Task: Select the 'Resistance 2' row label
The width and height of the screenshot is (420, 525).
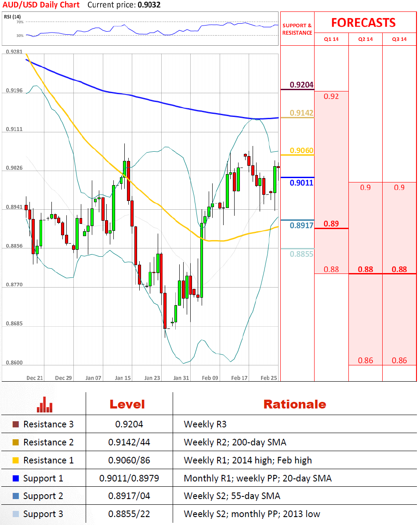Action: coord(48,442)
